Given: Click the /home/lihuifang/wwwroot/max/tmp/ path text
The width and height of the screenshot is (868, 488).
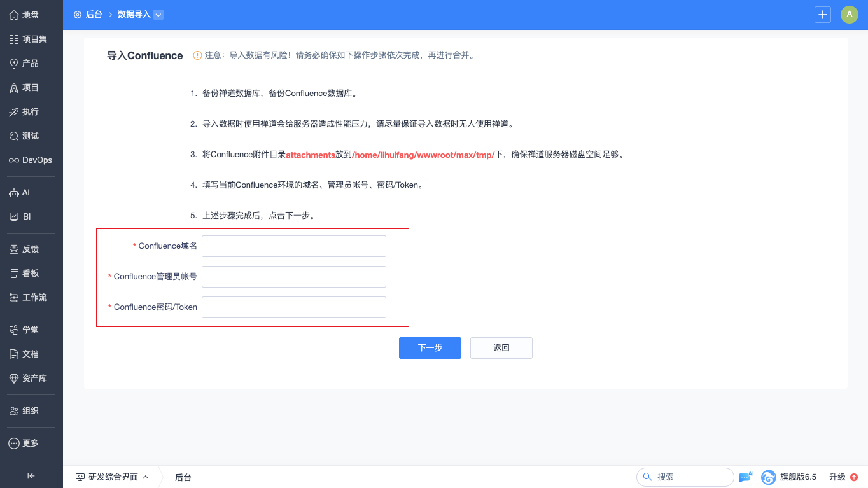Looking at the screenshot, I should [423, 155].
